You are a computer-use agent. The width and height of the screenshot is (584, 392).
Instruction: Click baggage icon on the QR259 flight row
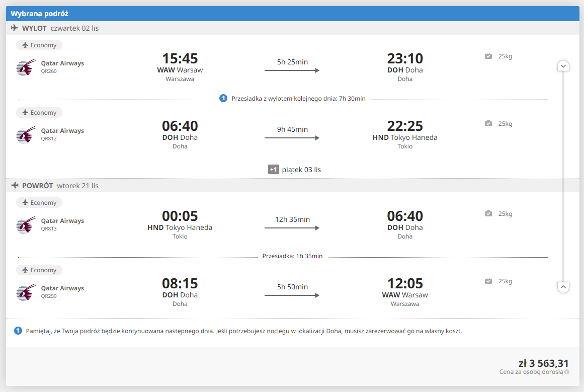(x=488, y=281)
